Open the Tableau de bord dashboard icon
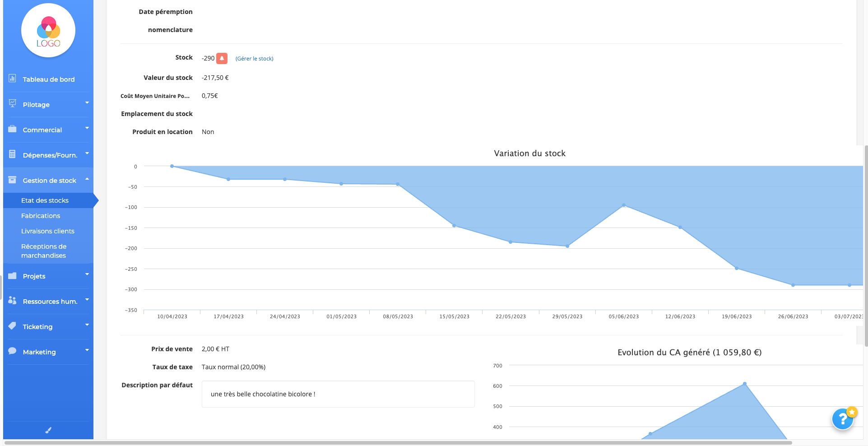The height and width of the screenshot is (446, 868). click(12, 78)
